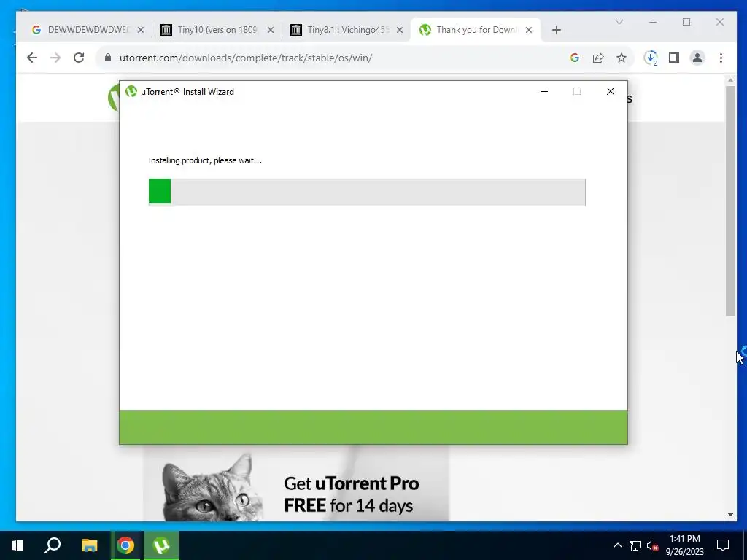Bookmark this tab with the star icon
This screenshot has width=747, height=560.
pyautogui.click(x=622, y=58)
